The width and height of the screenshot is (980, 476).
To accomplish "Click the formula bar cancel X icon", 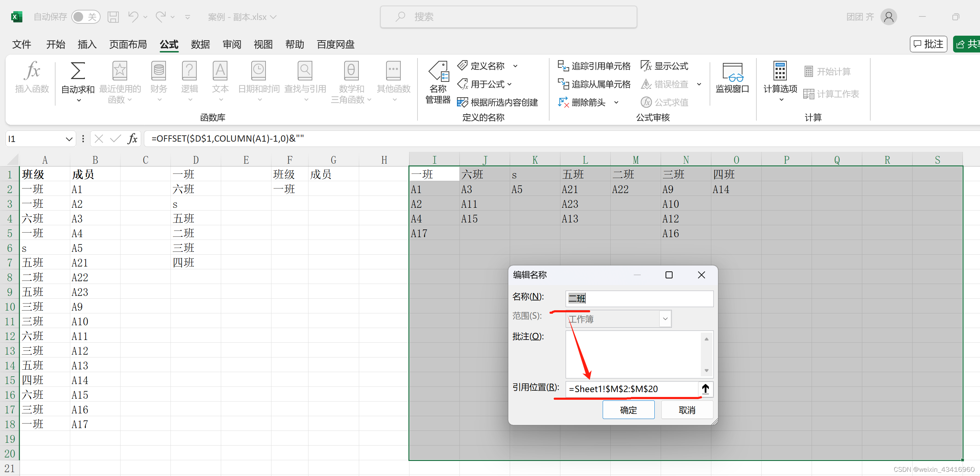I will tap(99, 138).
